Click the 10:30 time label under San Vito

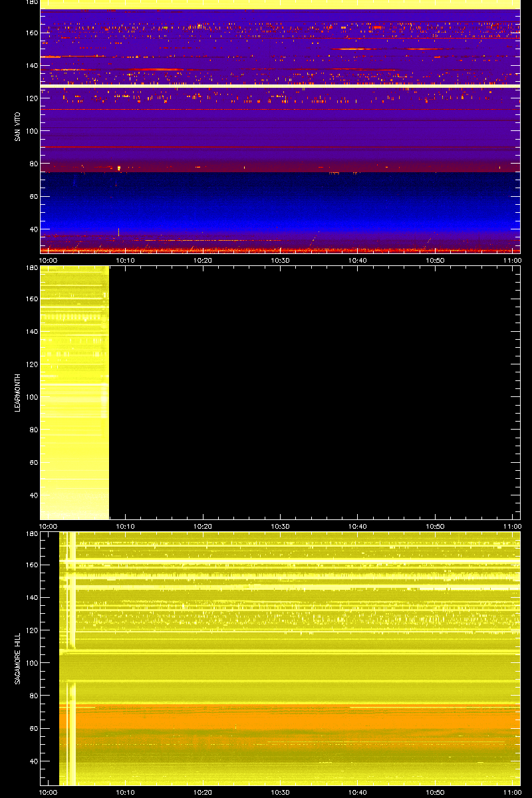(x=281, y=261)
